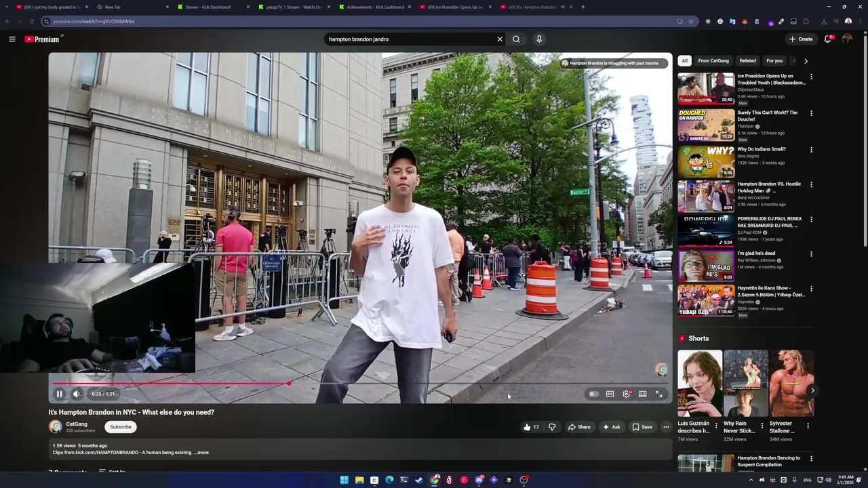Select the From CatGang filter chip
Viewport: 868px width, 488px height.
coord(713,61)
